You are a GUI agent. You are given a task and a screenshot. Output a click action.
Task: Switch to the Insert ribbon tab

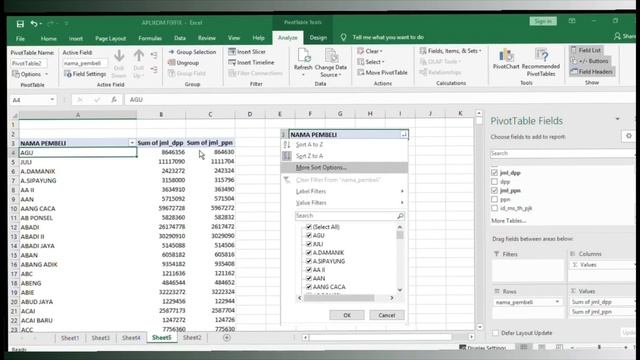click(76, 38)
